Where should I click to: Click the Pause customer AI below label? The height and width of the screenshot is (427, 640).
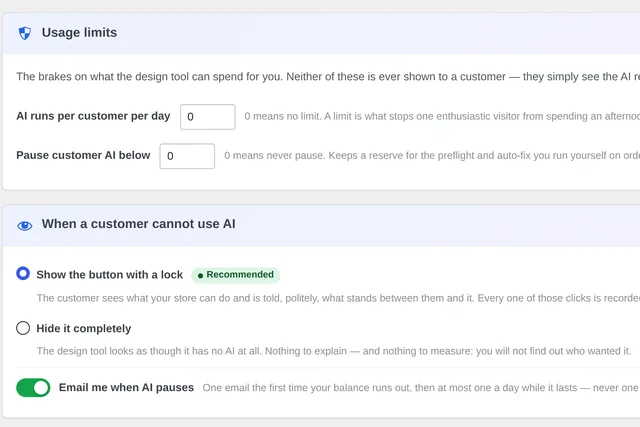point(83,155)
